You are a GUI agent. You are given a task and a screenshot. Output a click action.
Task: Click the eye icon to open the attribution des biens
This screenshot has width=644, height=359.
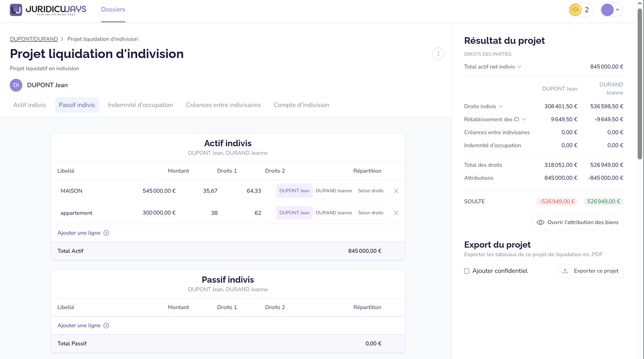540,223
